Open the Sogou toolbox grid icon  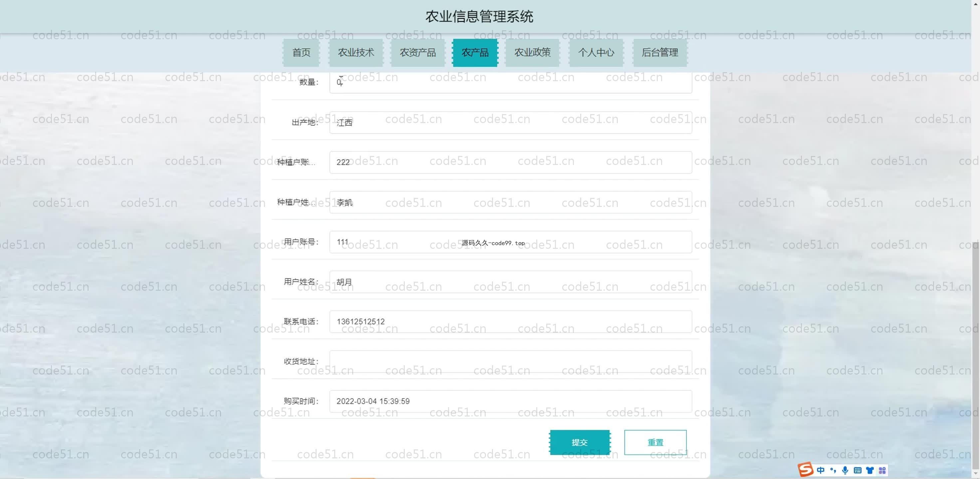coord(882,470)
